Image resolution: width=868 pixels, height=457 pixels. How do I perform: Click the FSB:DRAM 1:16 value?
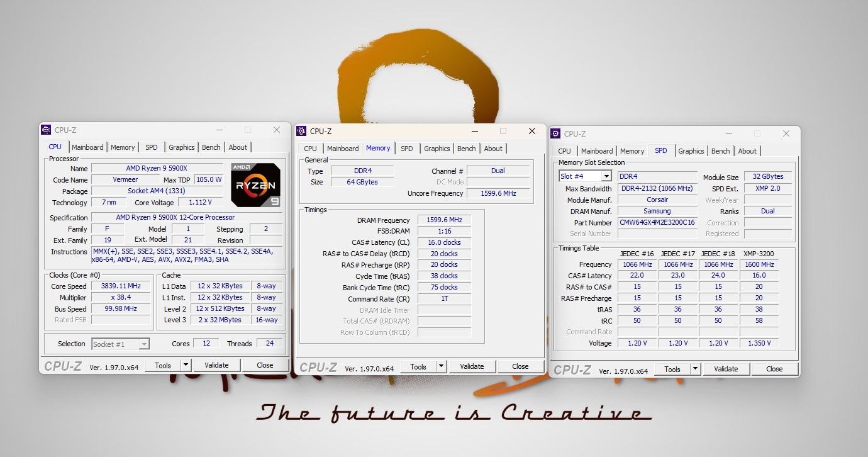(x=444, y=231)
